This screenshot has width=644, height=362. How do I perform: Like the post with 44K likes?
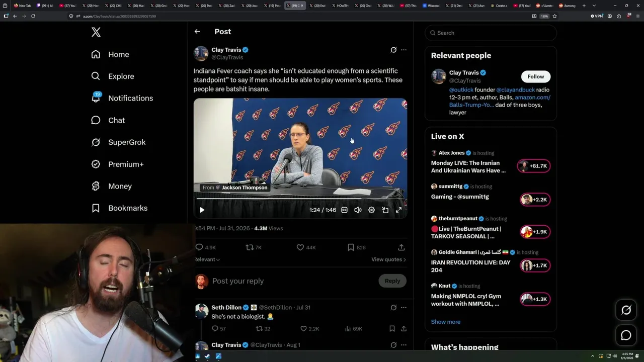pos(306,247)
